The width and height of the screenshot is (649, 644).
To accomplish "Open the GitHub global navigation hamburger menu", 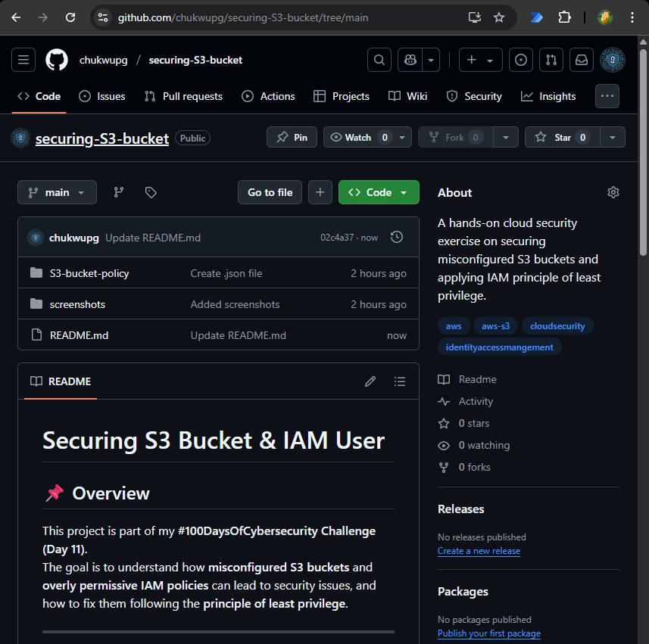I will pyautogui.click(x=23, y=60).
